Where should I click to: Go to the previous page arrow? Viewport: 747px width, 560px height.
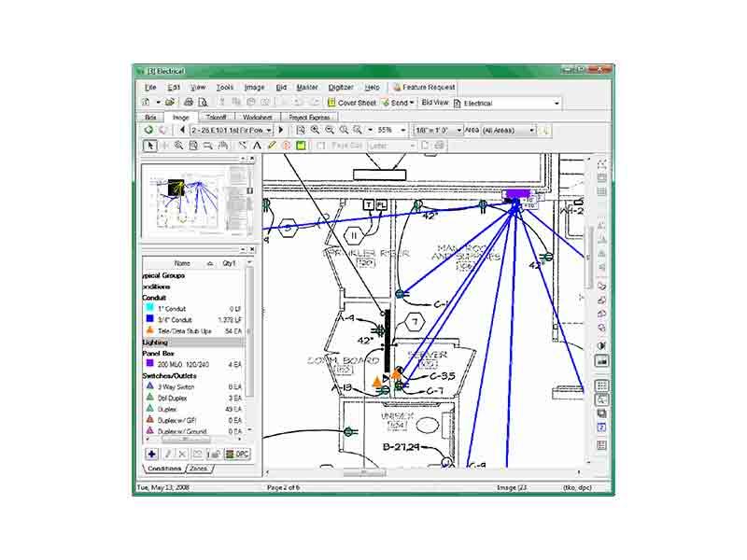pos(182,130)
